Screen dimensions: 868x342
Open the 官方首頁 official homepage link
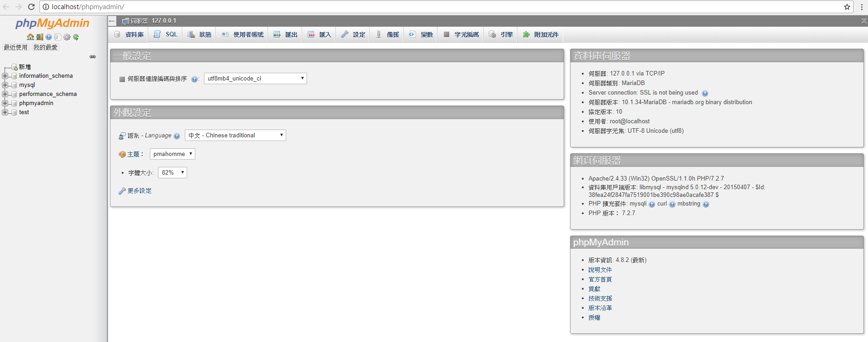pyautogui.click(x=600, y=280)
